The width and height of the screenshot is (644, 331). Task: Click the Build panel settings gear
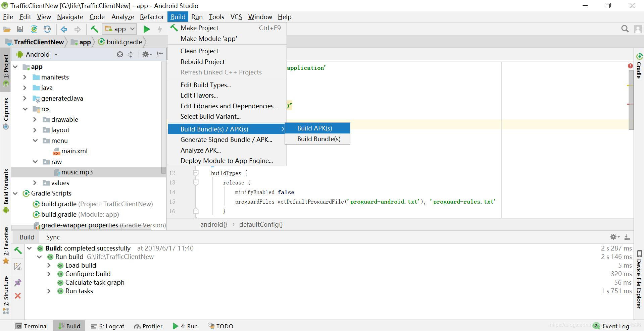[615, 237]
